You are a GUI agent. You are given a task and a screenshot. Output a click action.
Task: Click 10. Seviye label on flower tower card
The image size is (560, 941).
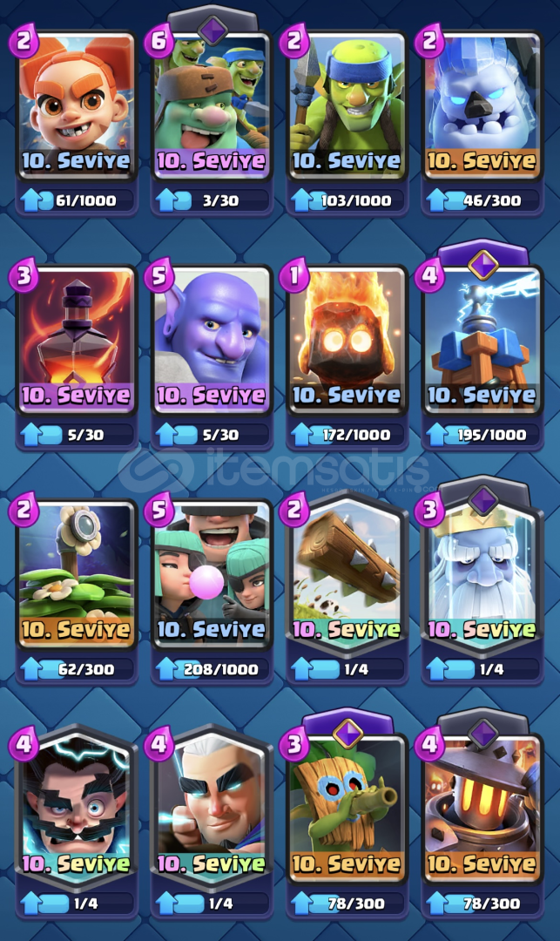pos(76,630)
